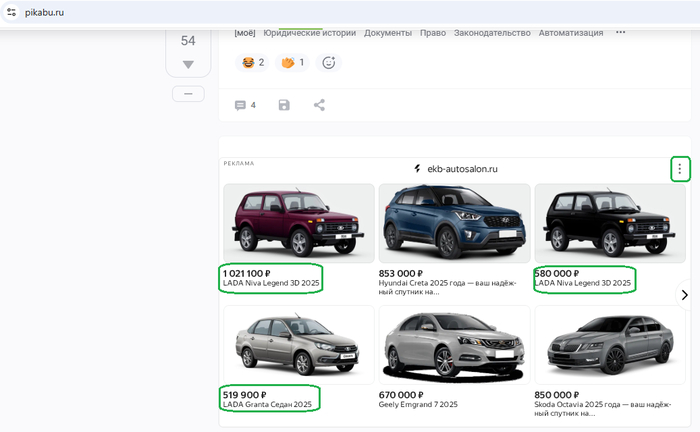Click the site settings icon in address bar

[x=11, y=12]
